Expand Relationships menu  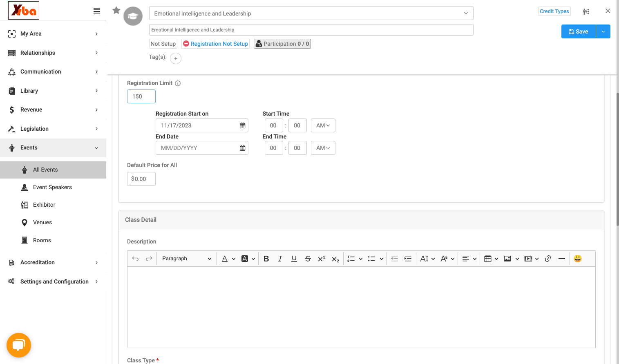[x=53, y=53]
